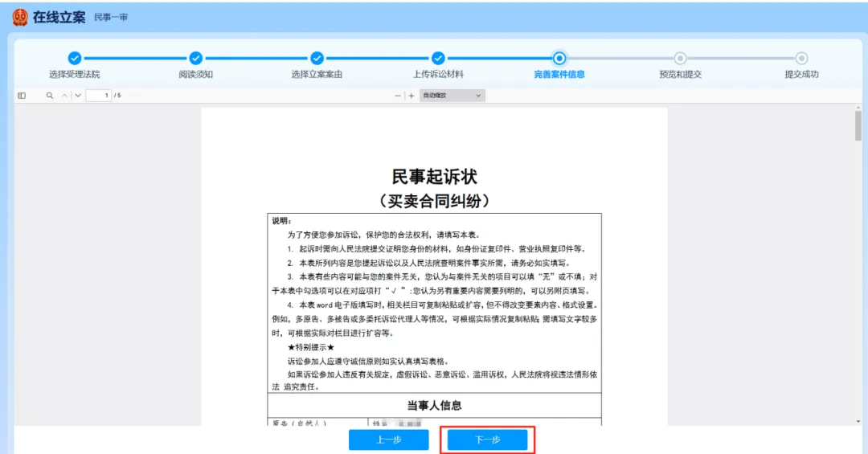
Task: Click the vertical scrollbar thumb
Action: pos(858,125)
